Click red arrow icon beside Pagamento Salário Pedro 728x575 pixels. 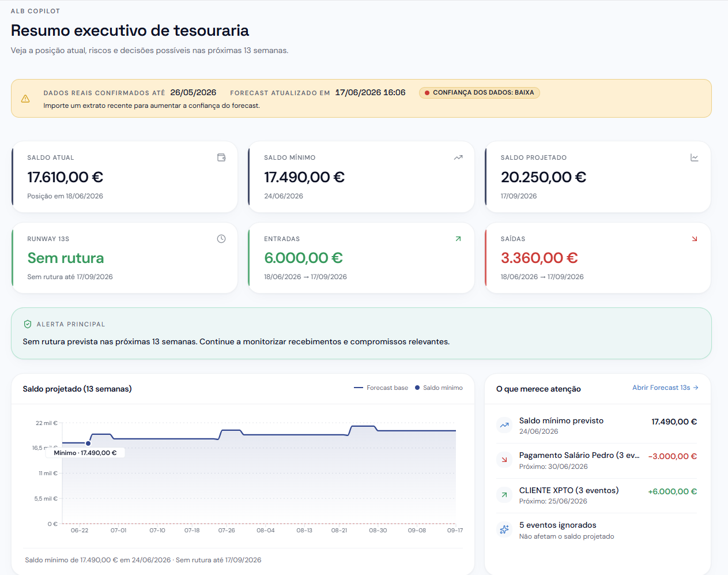(x=504, y=460)
